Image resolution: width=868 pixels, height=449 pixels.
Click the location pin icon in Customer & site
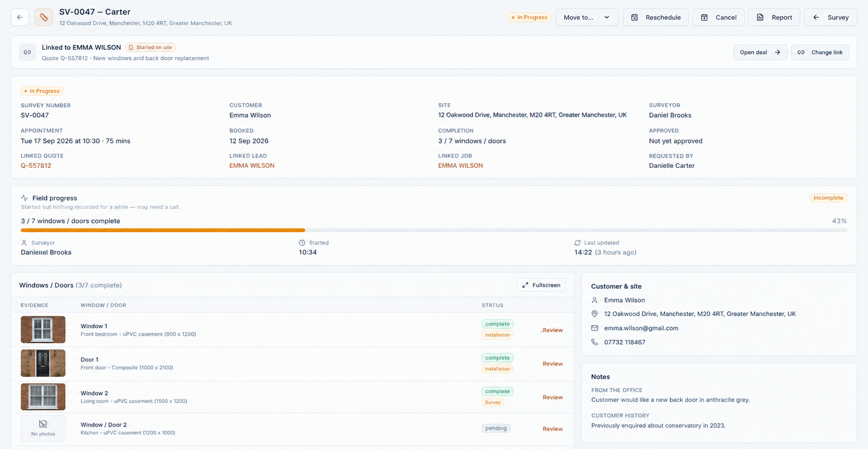pyautogui.click(x=595, y=314)
